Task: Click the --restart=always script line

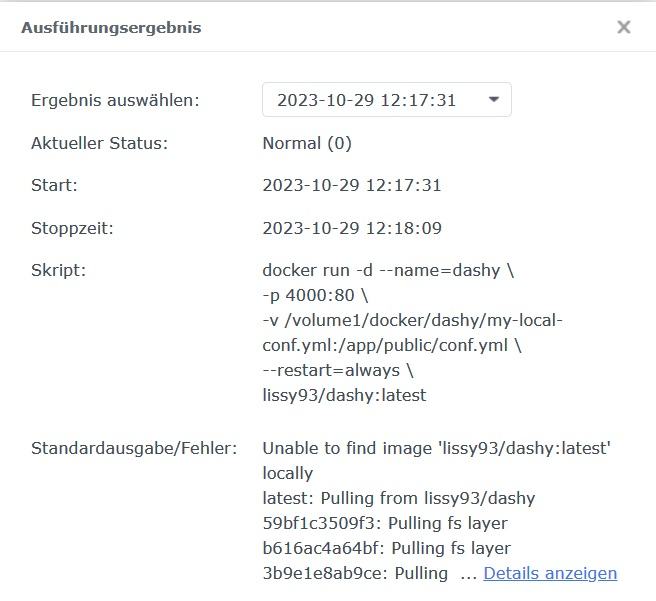Action: click(336, 370)
